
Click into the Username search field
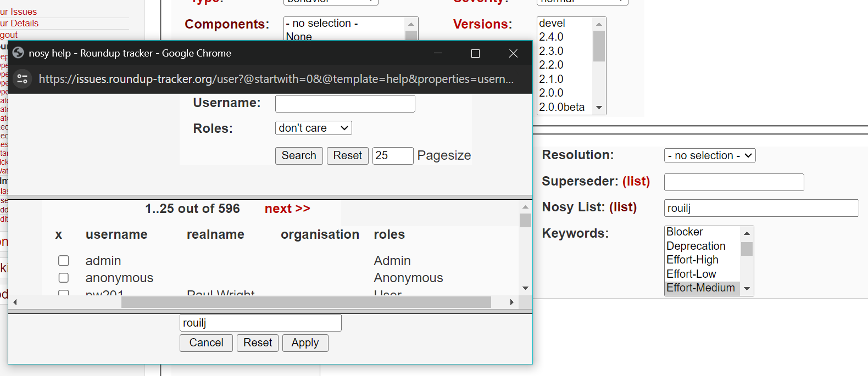coord(345,103)
